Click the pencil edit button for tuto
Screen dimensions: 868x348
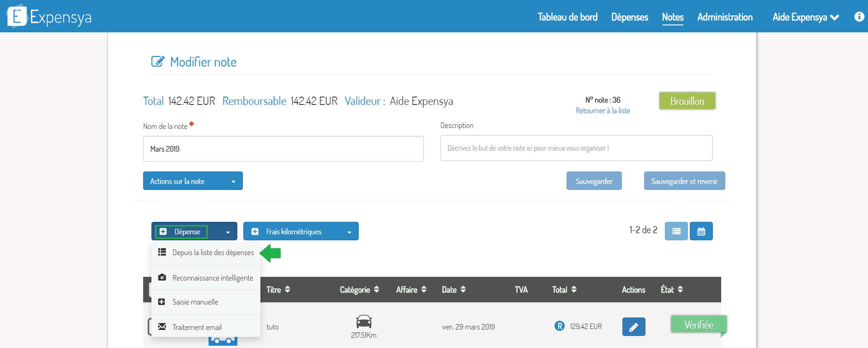(x=633, y=327)
